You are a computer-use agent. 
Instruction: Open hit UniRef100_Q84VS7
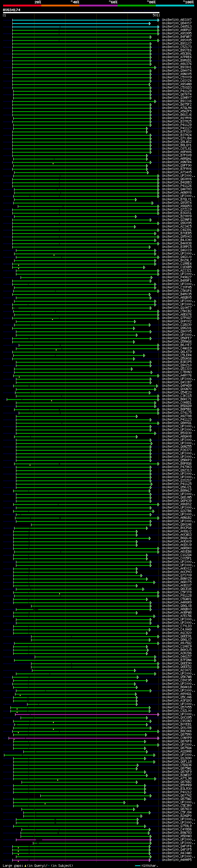coord(176,23)
